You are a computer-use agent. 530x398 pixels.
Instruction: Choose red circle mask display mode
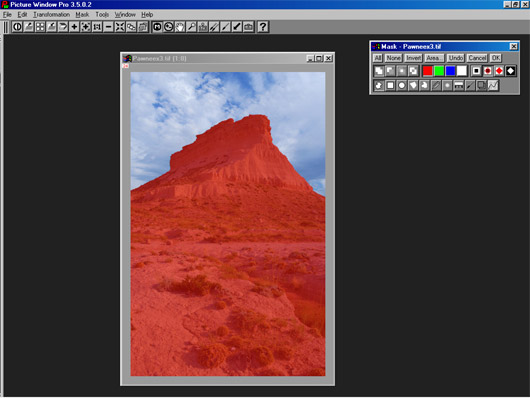[x=488, y=71]
